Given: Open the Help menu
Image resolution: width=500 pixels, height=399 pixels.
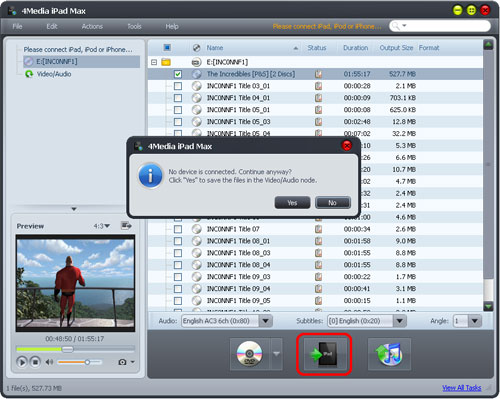Looking at the screenshot, I should coord(172,26).
